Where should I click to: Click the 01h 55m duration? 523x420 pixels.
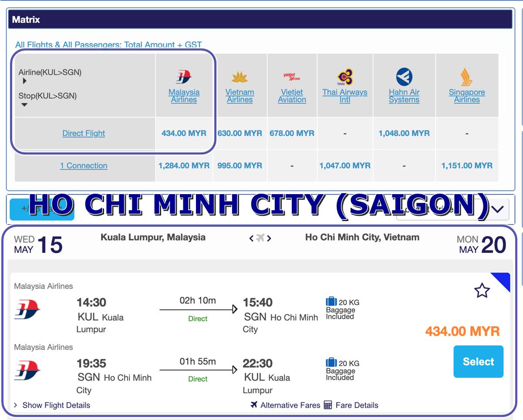tap(198, 361)
